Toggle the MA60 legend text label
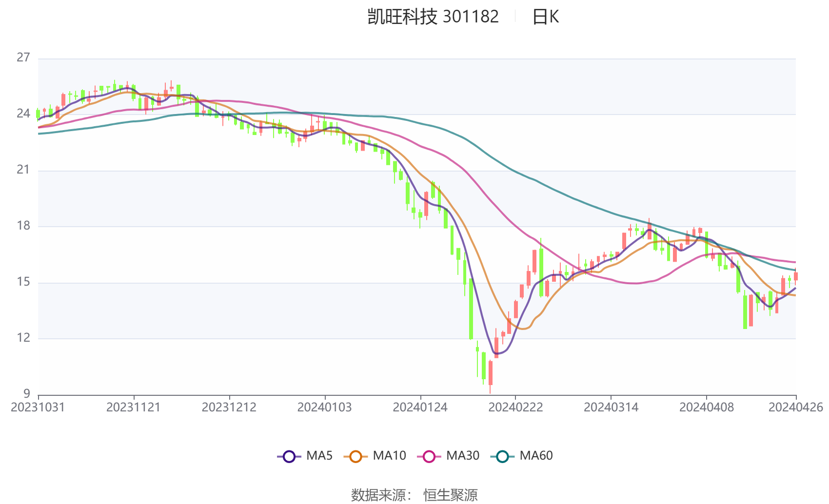 [536, 456]
